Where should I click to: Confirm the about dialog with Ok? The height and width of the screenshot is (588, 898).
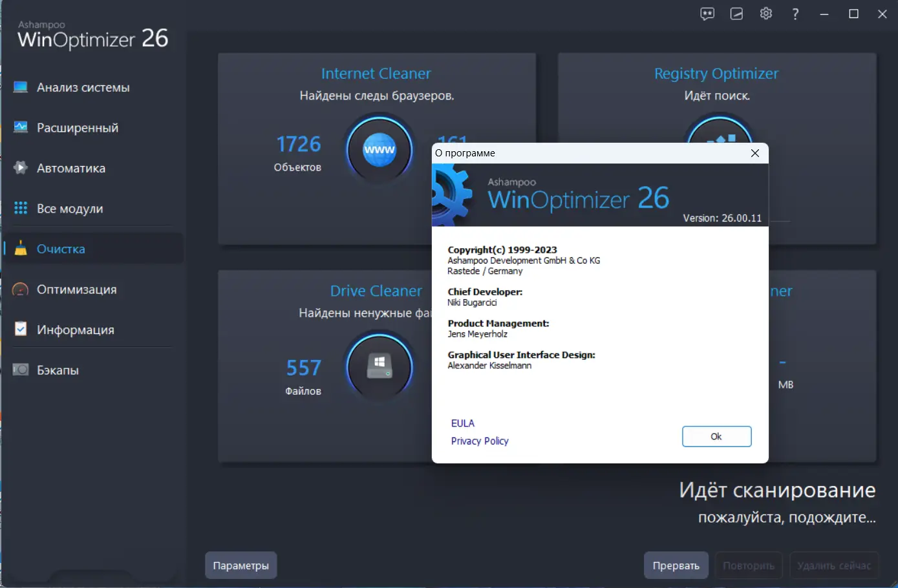tap(716, 436)
